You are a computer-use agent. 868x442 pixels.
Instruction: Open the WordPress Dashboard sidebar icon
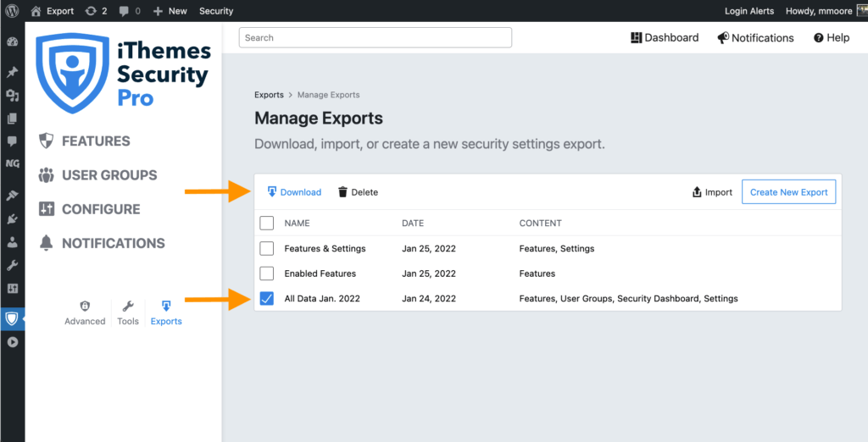click(12, 42)
